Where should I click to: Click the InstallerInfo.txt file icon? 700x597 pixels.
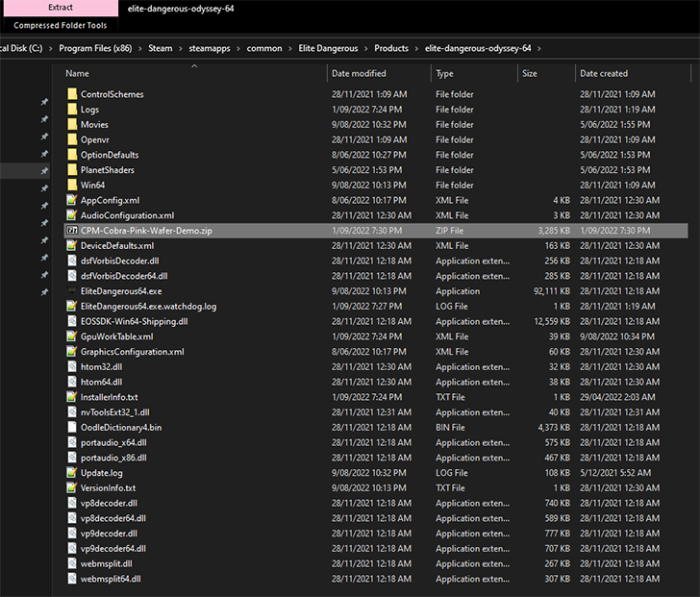tap(72, 397)
